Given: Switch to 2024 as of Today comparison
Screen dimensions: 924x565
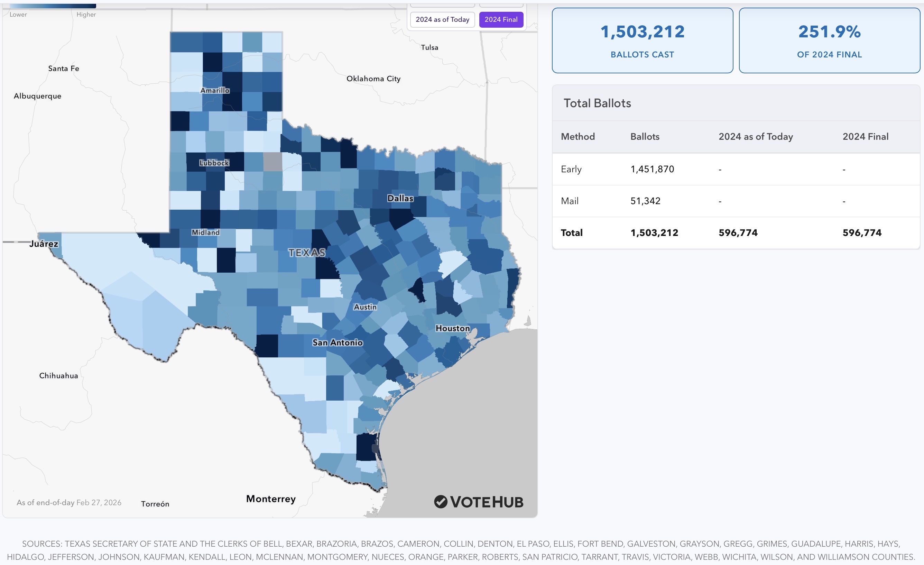Looking at the screenshot, I should point(442,19).
